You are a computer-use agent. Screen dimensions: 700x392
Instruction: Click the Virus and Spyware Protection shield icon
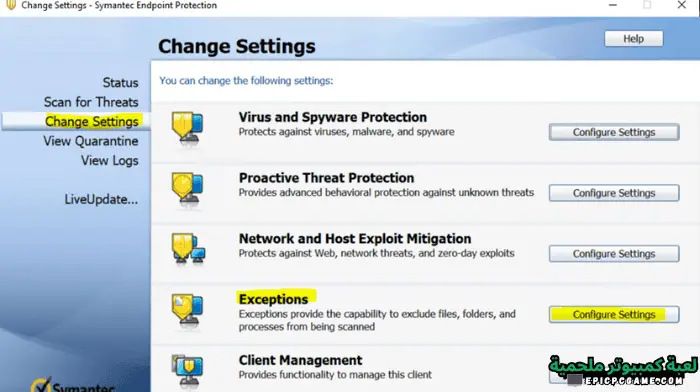coord(188,129)
